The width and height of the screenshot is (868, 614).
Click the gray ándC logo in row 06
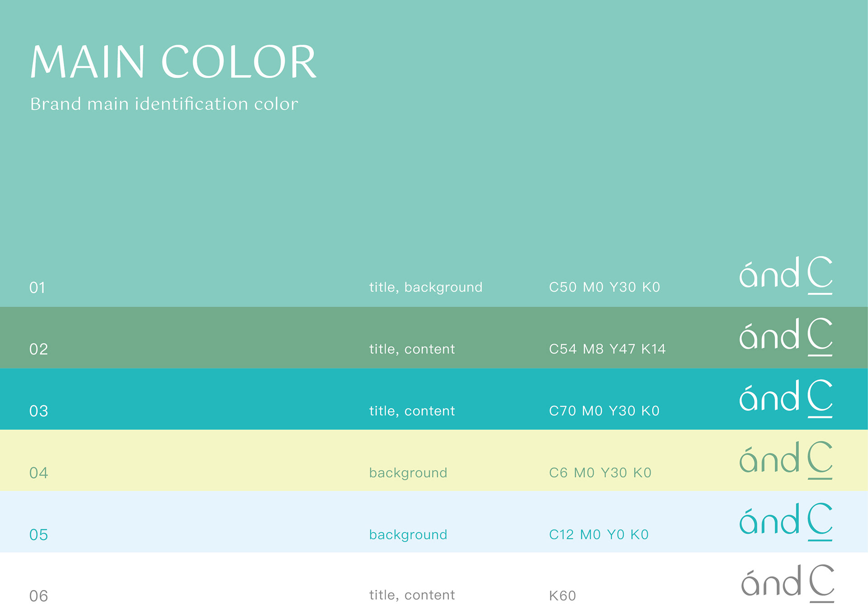788,584
